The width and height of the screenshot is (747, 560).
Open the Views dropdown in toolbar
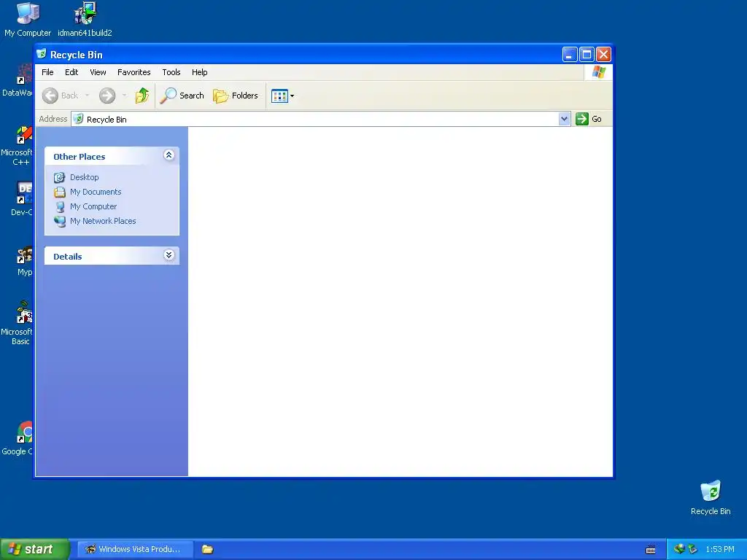(282, 96)
